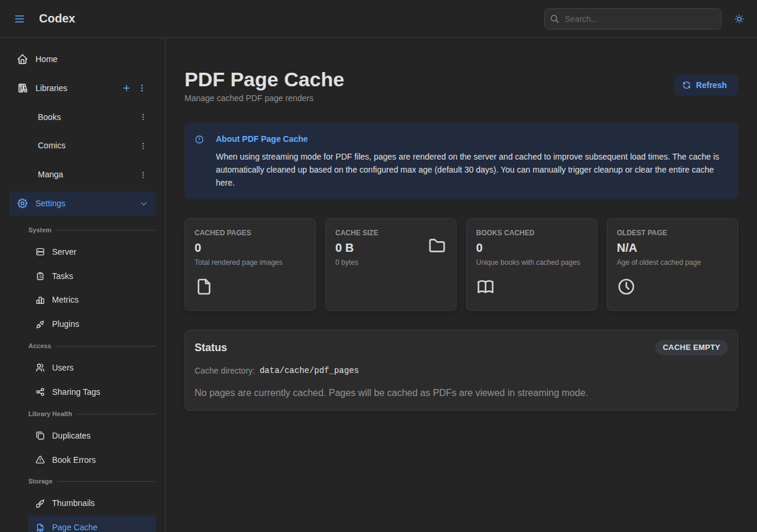Click the Book Errors warning triangle icon
The width and height of the screenshot is (757, 532).
tap(40, 460)
